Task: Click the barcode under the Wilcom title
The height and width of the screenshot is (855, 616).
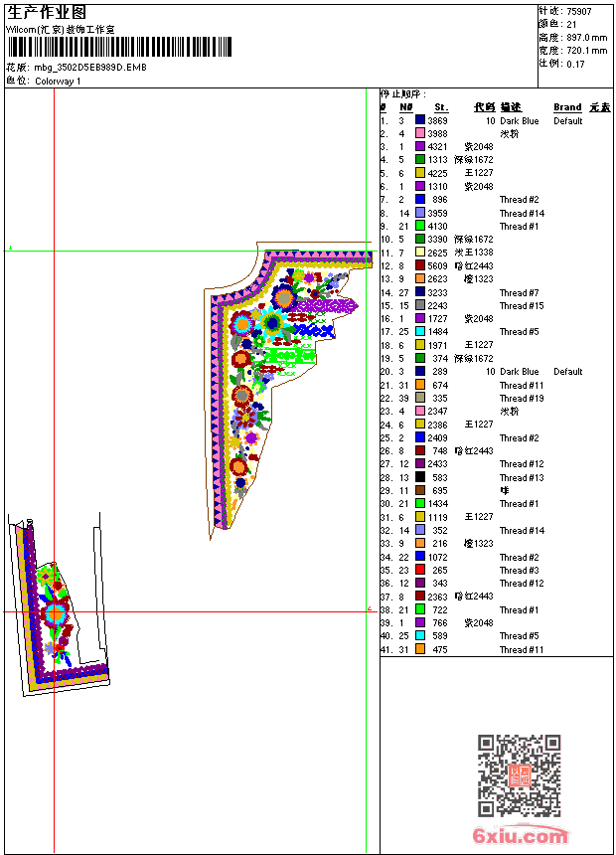Action: (x=119, y=47)
